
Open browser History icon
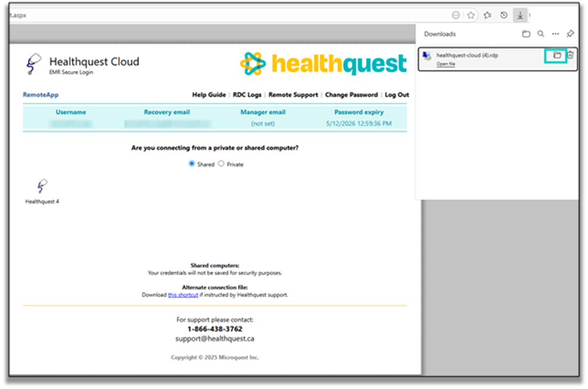point(503,15)
